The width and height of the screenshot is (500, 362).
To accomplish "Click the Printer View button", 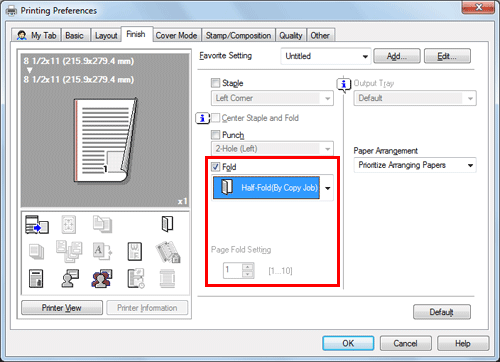I will (x=62, y=308).
